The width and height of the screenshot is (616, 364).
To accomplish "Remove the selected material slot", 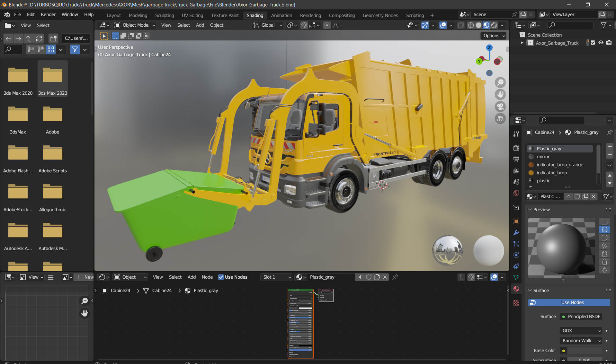I will pos(610,155).
